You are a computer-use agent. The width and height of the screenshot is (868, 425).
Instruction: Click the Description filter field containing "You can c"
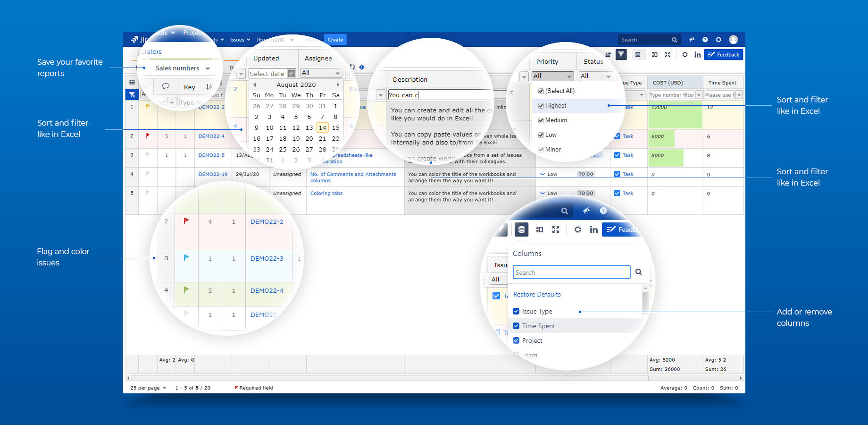[x=440, y=95]
